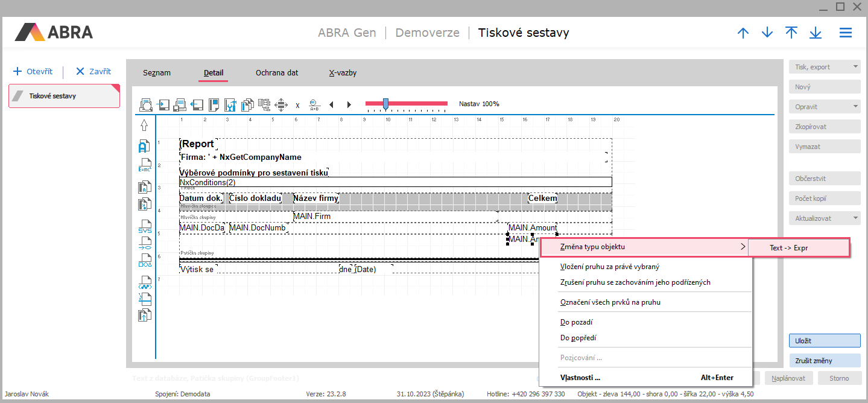Click the arrow-left band toolbar icon
Viewport: 868px width, 403px height.
pos(197,105)
